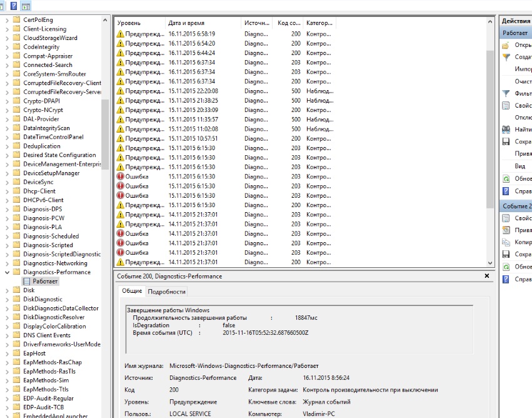This screenshot has width=532, height=418.
Task: Click the Filter current log funnel icon
Action: pos(506,93)
